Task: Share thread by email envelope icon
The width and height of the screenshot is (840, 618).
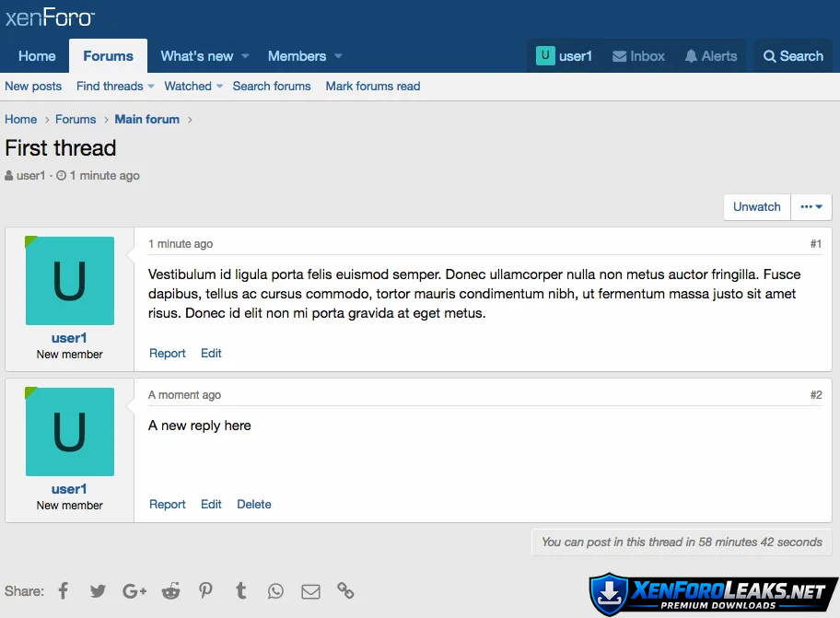Action: coord(310,591)
